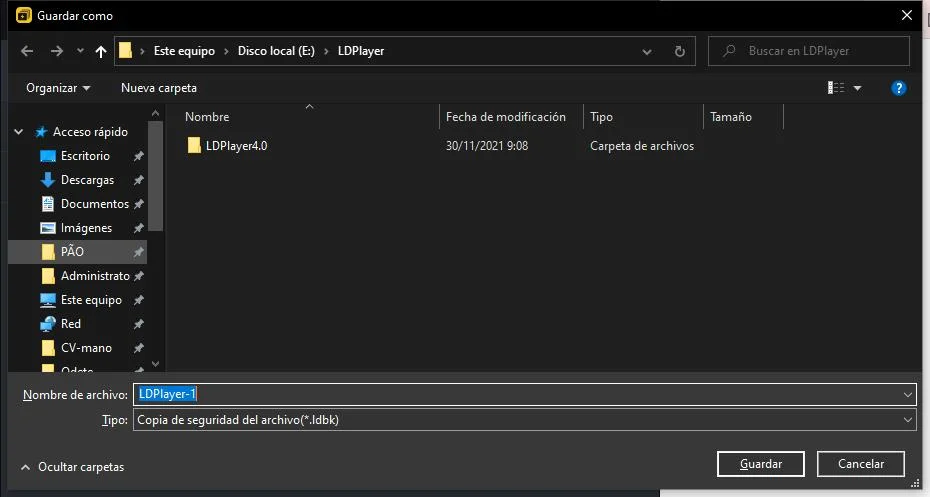Open recent locations dropdown arrow
930x497 pixels.
[x=80, y=51]
